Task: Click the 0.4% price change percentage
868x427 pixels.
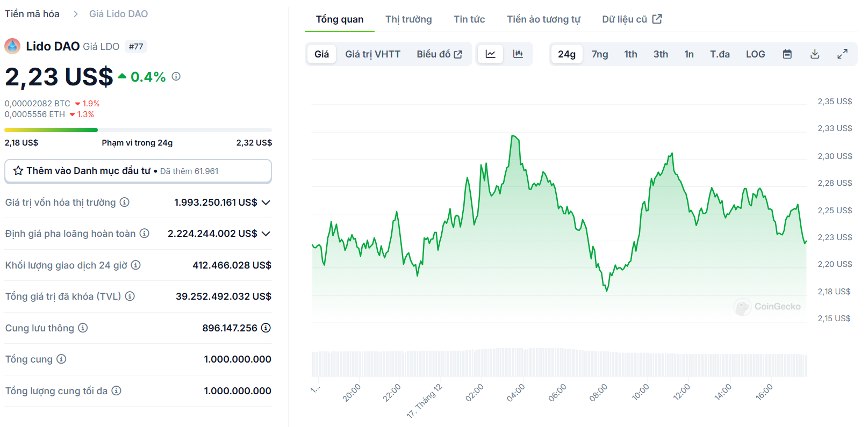Action: (x=148, y=77)
